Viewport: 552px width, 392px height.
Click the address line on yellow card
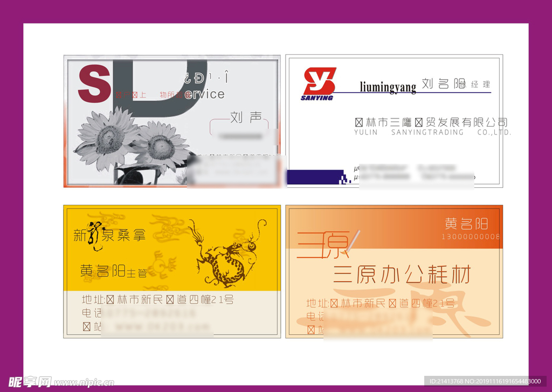[157, 300]
